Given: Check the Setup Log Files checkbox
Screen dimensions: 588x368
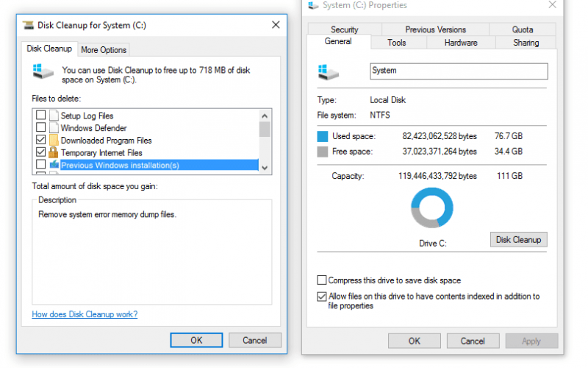Looking at the screenshot, I should 41,115.
